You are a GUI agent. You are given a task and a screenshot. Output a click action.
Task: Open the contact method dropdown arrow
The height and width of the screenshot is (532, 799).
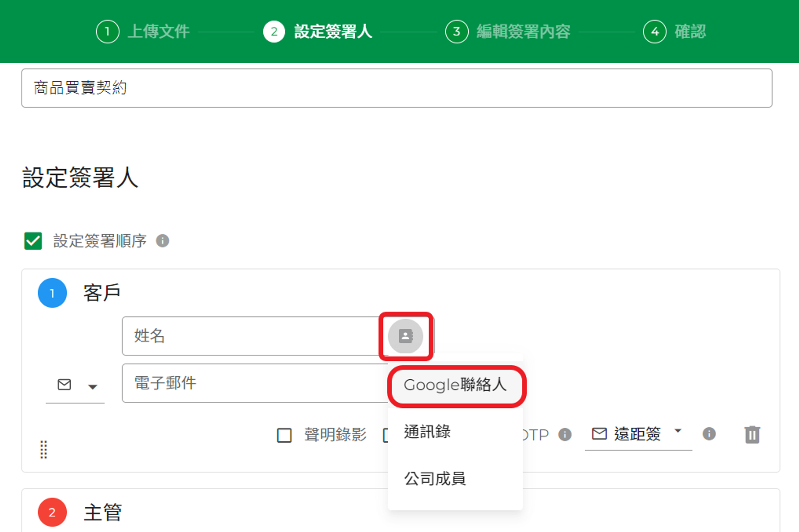(93, 387)
